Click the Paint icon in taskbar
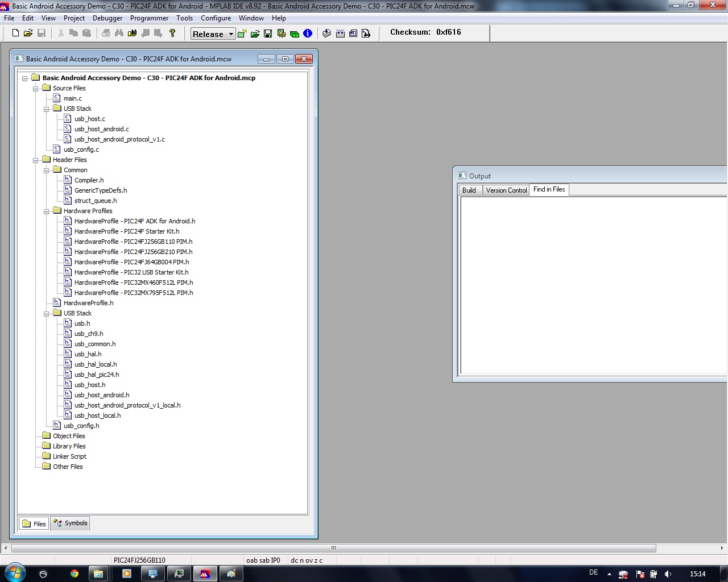Viewport: 728px width, 582px height. 231,573
